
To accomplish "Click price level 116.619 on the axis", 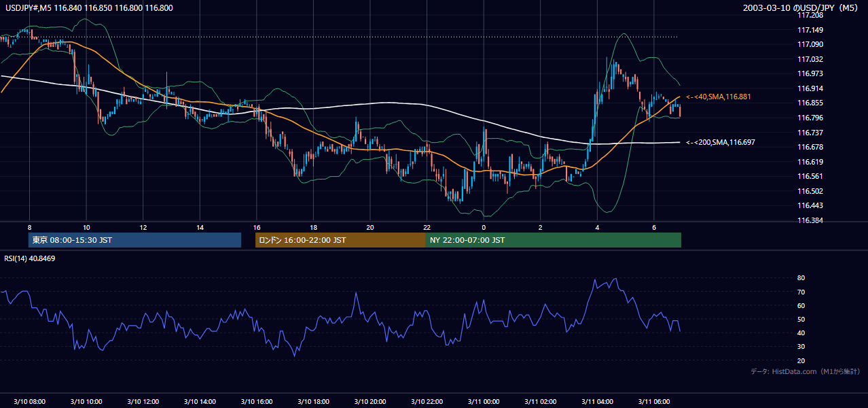I will [810, 162].
